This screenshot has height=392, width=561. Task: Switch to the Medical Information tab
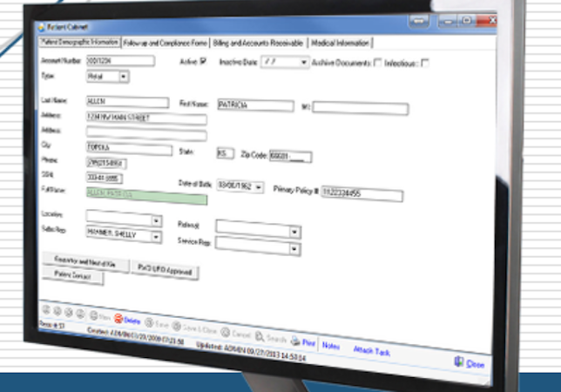pos(340,44)
